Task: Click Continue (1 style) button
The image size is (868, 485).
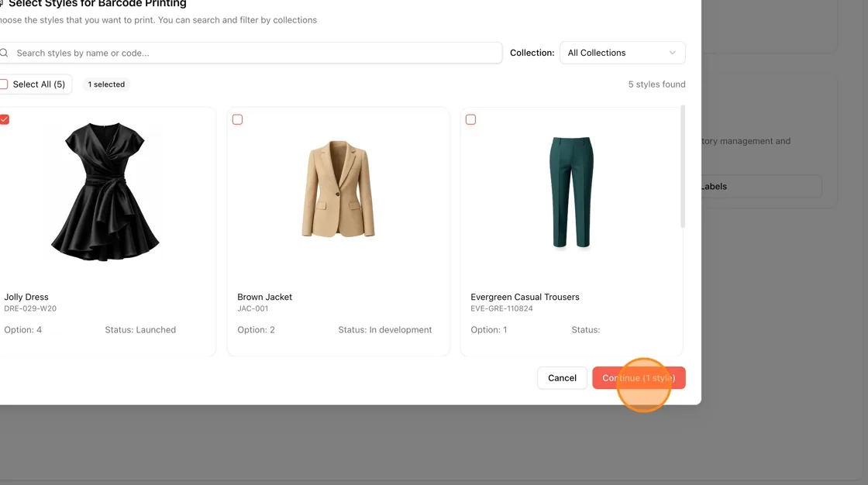Action: pos(639,377)
